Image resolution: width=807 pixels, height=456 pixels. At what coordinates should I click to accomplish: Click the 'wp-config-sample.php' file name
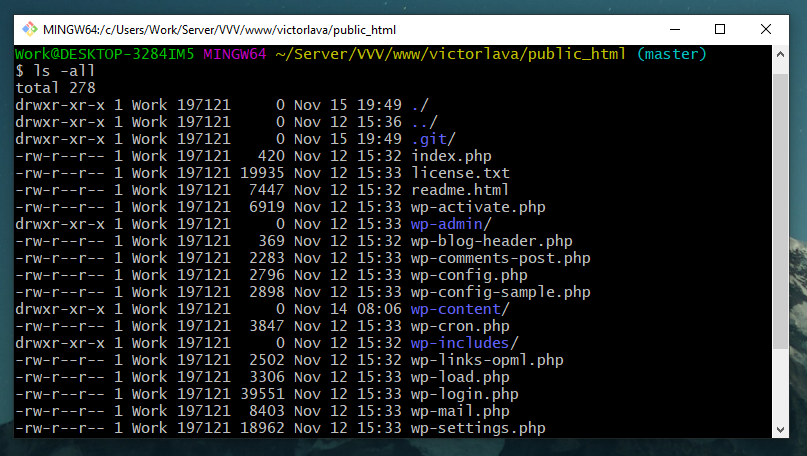click(x=501, y=292)
